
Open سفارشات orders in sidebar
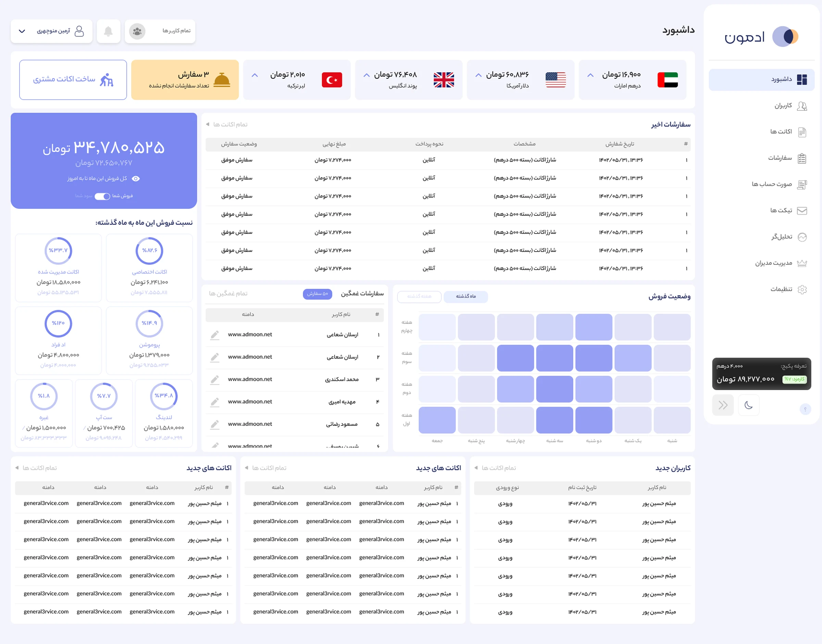(787, 158)
